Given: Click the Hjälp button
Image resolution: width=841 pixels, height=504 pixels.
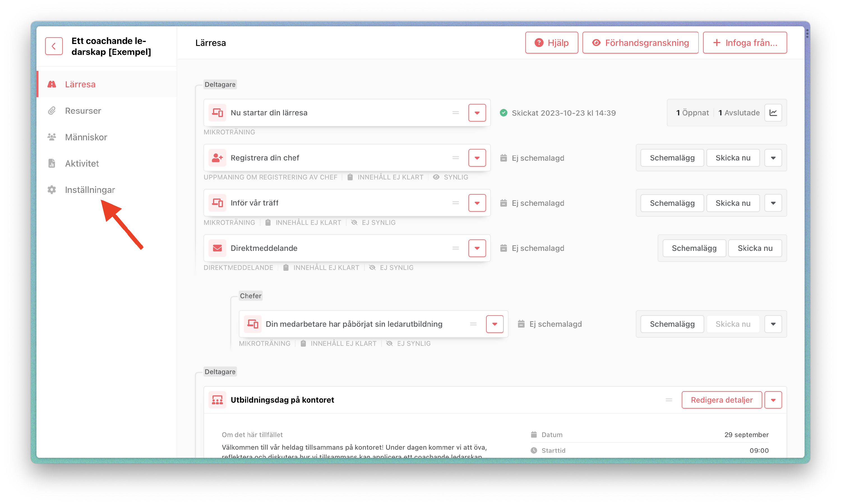Looking at the screenshot, I should (x=551, y=43).
